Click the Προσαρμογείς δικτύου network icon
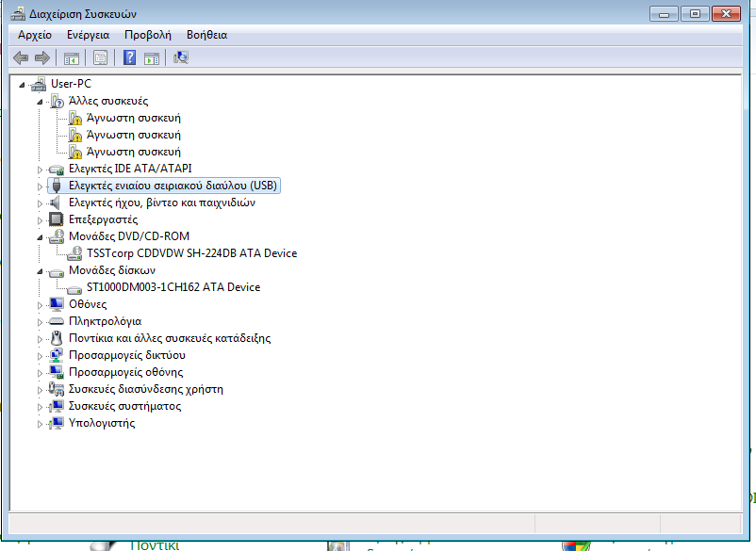Image resolution: width=756 pixels, height=551 pixels. [x=57, y=355]
